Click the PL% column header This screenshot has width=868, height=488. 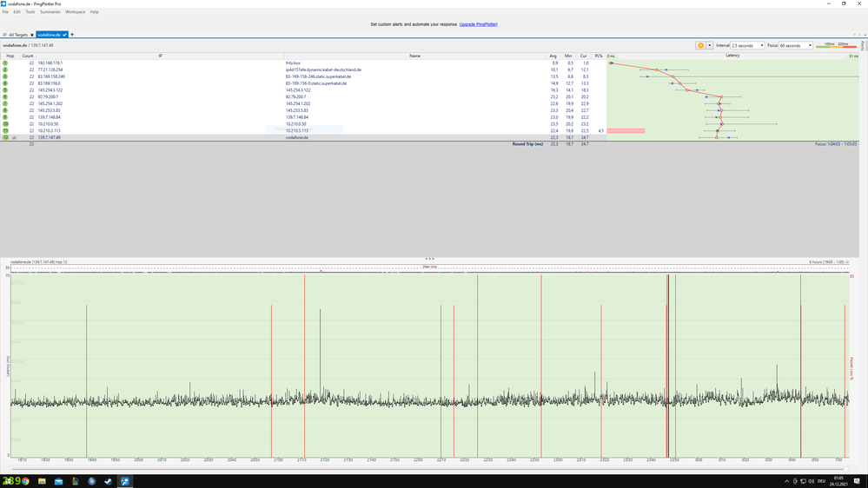599,56
